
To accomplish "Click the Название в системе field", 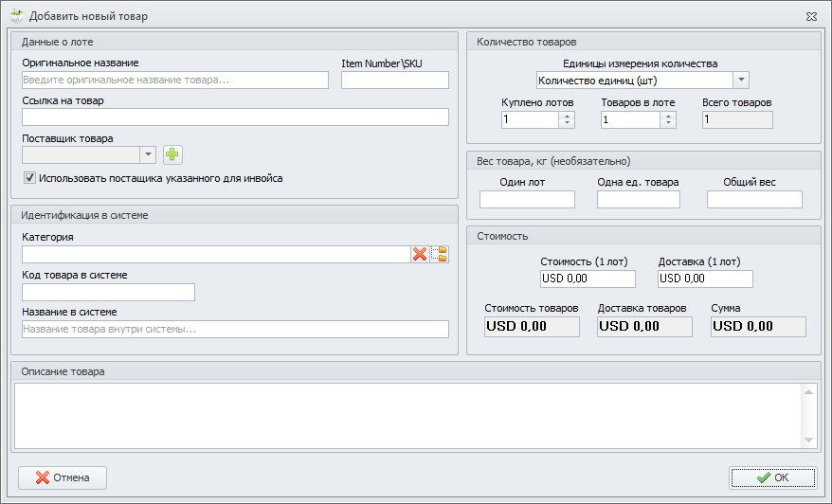I will [235, 329].
